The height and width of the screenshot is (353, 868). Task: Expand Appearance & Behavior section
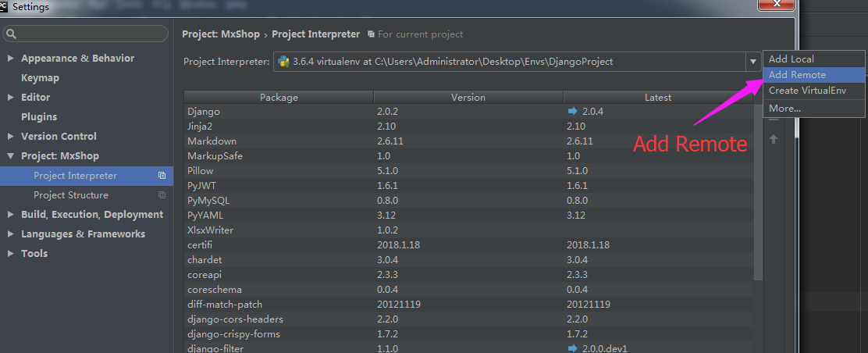coord(10,59)
